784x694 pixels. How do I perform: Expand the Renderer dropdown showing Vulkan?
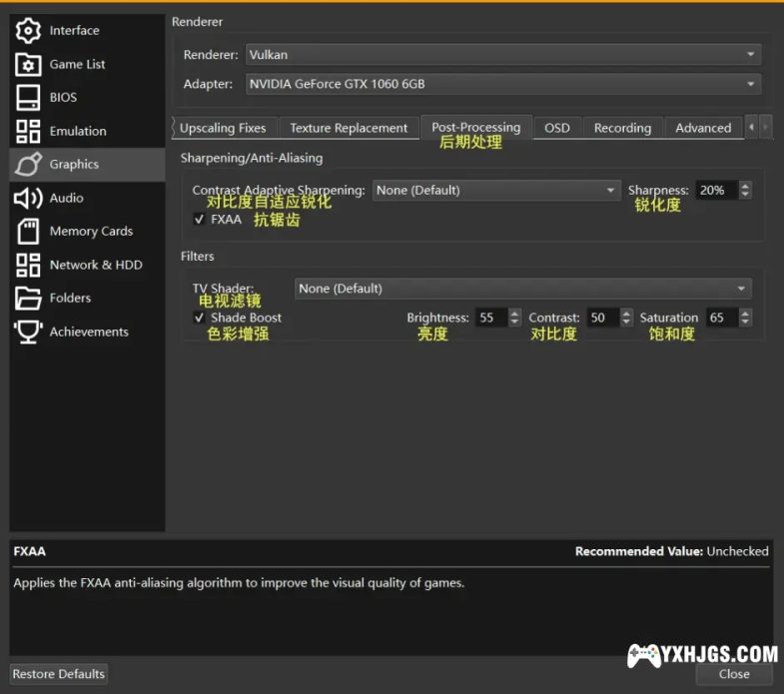pos(501,55)
